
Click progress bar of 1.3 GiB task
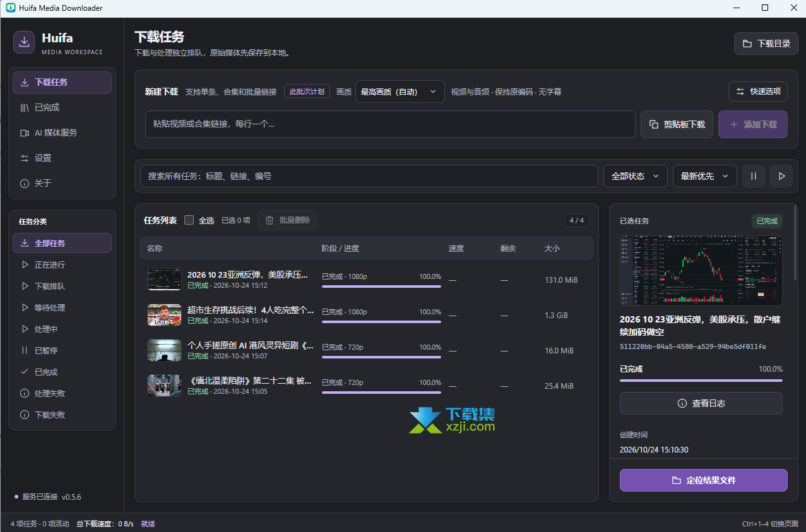coord(381,322)
